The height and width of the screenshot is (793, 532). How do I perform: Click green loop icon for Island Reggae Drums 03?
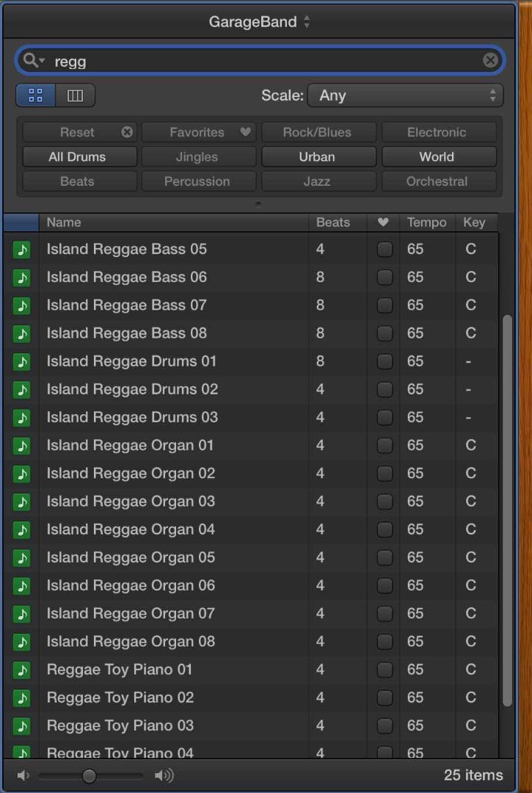[21, 418]
